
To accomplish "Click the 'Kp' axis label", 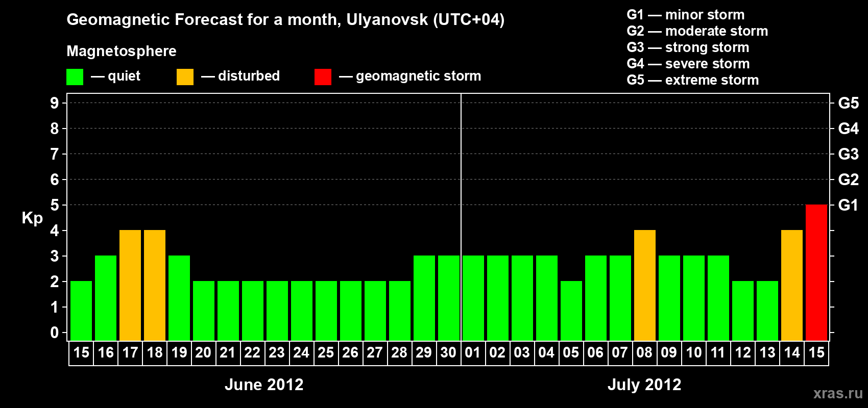I will coord(32,219).
